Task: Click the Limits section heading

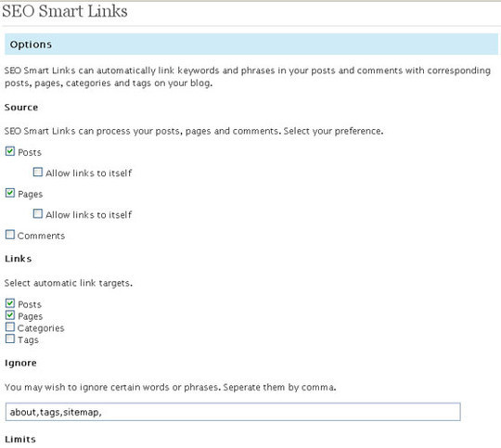Action: (20, 440)
